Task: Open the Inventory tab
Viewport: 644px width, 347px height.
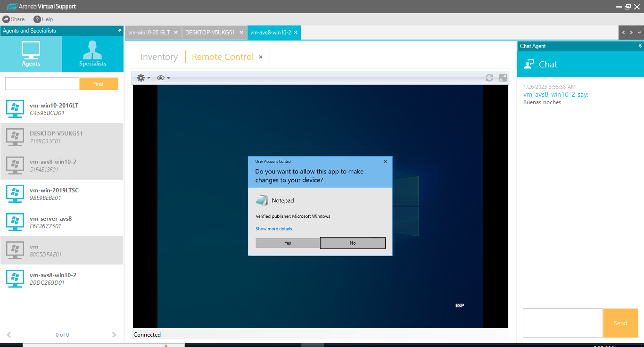Action: pyautogui.click(x=159, y=57)
